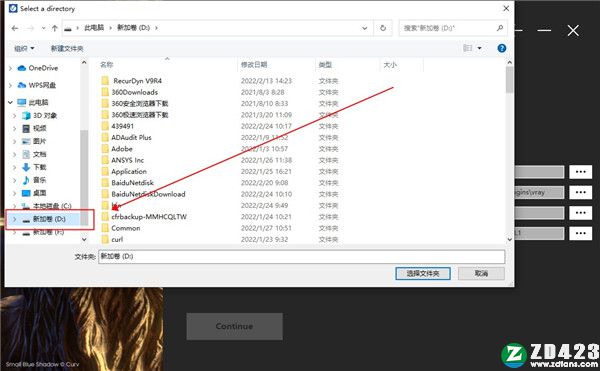
Task: Expand the 3D 对象 tree node
Action: [15, 115]
